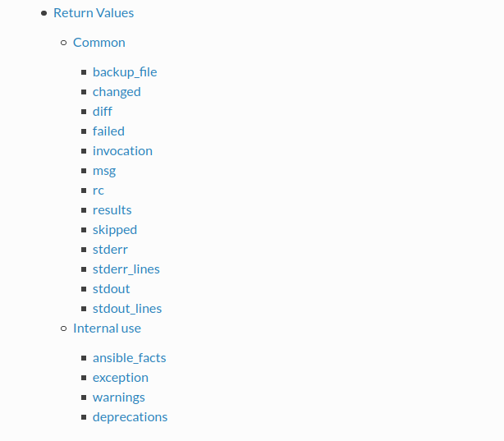Open the failed return value link
The width and height of the screenshot is (504, 441).
point(108,131)
